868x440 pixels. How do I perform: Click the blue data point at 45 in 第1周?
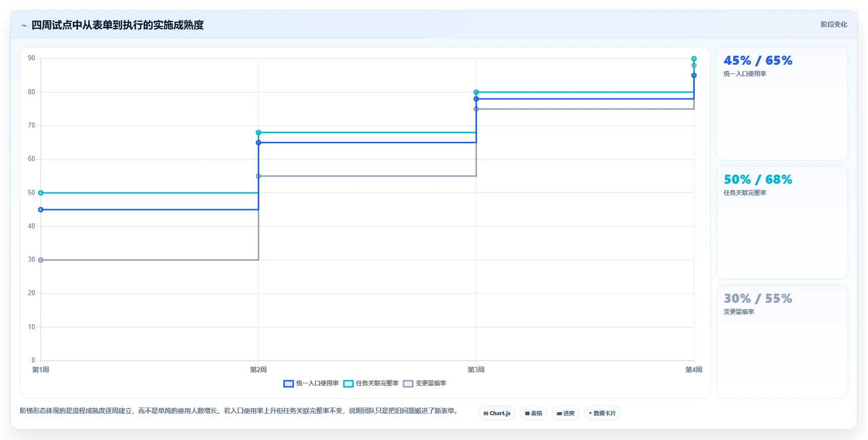click(x=41, y=210)
